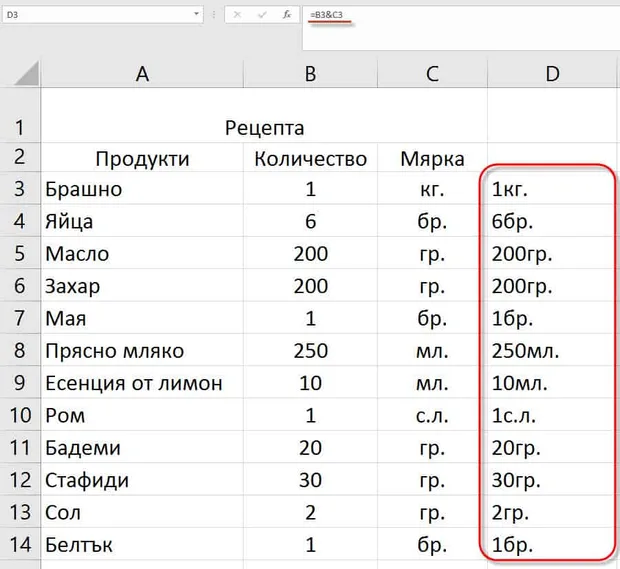Select result cell '30гр.'
Image resolution: width=620 pixels, height=569 pixels.
[x=552, y=480]
